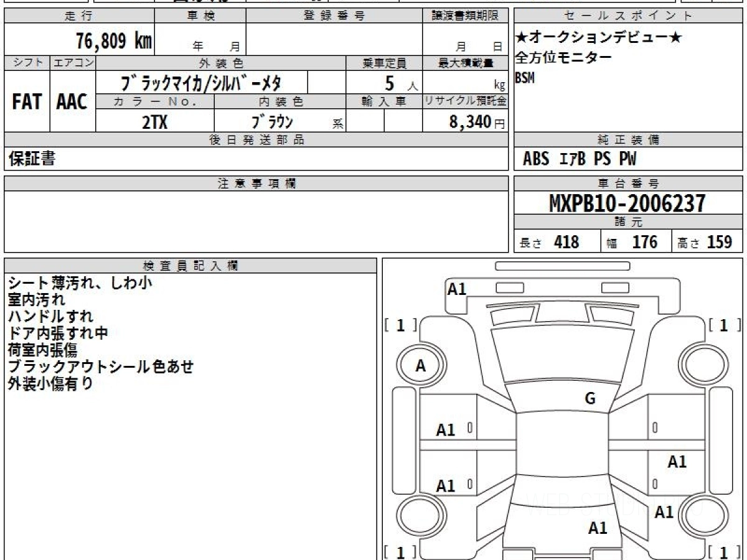Click the FAT shift type value
This screenshot has height=560, width=747.
(27, 102)
